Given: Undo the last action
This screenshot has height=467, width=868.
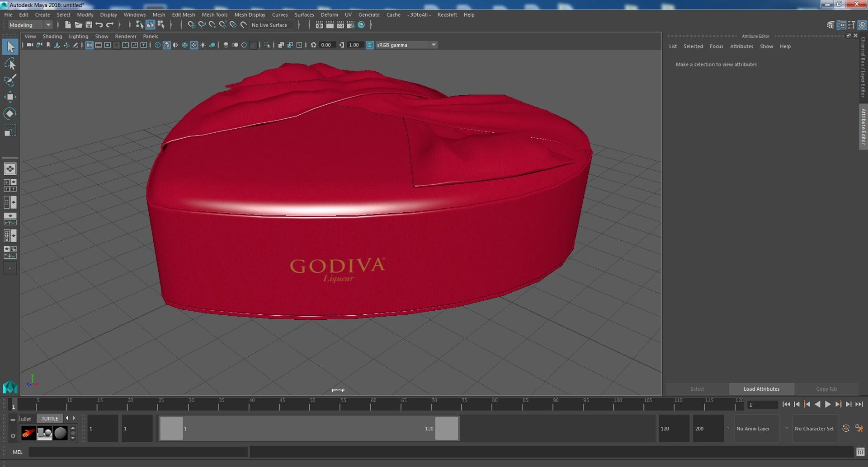Looking at the screenshot, I should point(99,25).
